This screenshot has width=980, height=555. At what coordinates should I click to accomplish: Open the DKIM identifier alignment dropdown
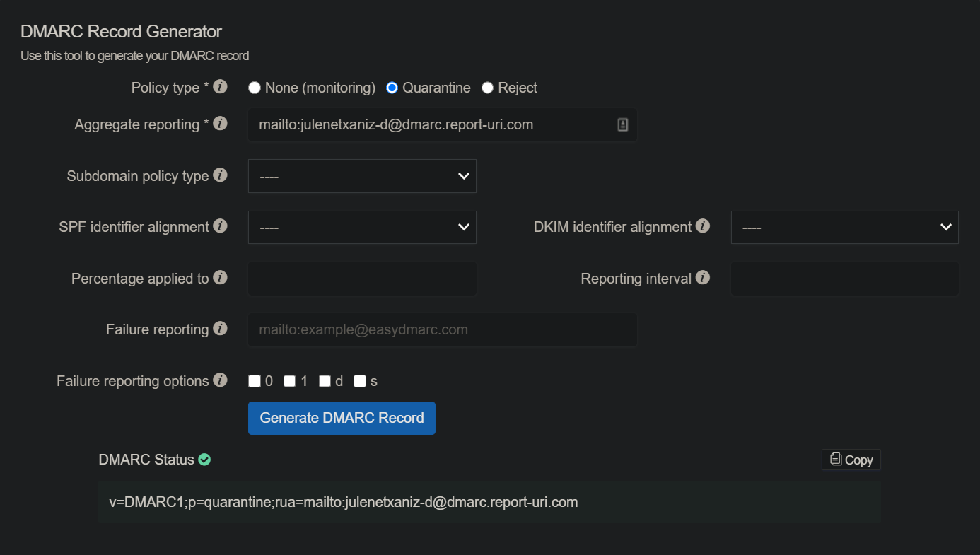pos(844,227)
